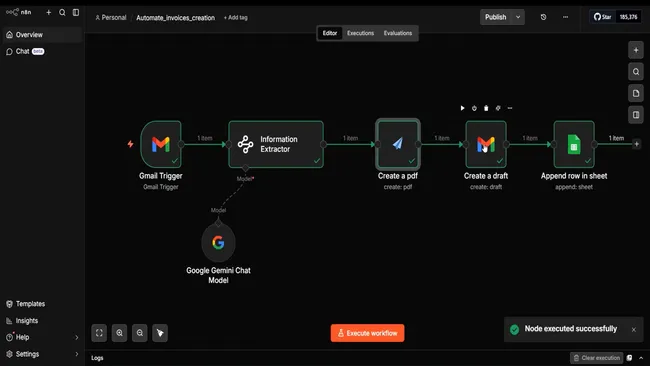Select the Create a draft Gmail node
The width and height of the screenshot is (650, 366).
[x=486, y=144]
